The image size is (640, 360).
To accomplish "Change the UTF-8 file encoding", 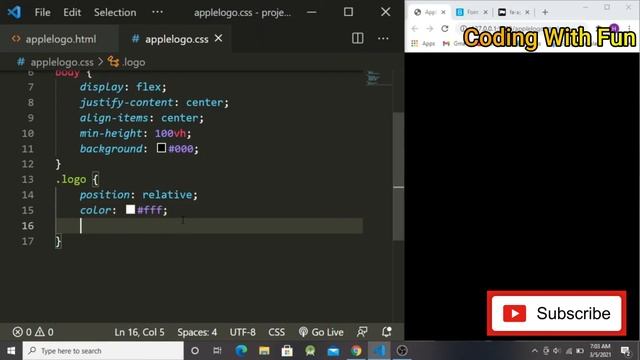I will point(242,332).
